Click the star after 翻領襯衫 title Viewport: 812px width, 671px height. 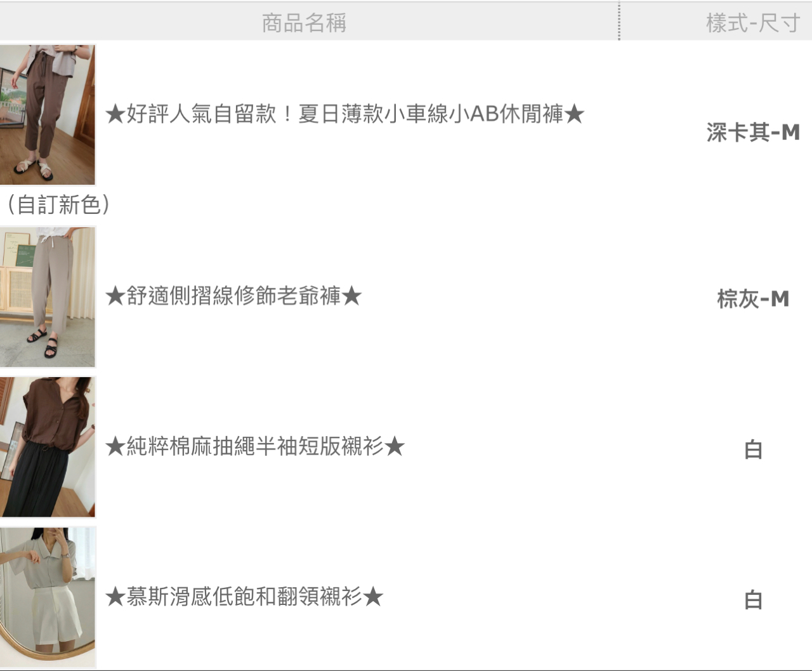[x=374, y=597]
